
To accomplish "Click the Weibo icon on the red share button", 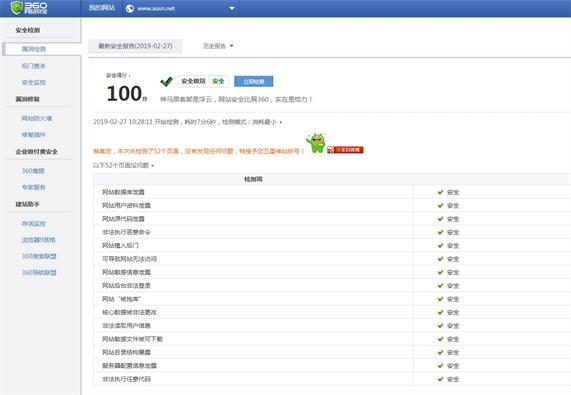I will click(x=331, y=150).
